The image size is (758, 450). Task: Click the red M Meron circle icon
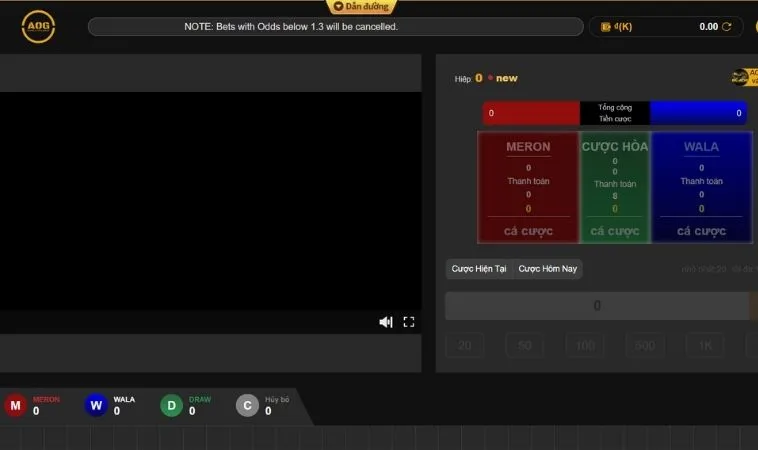[15, 405]
